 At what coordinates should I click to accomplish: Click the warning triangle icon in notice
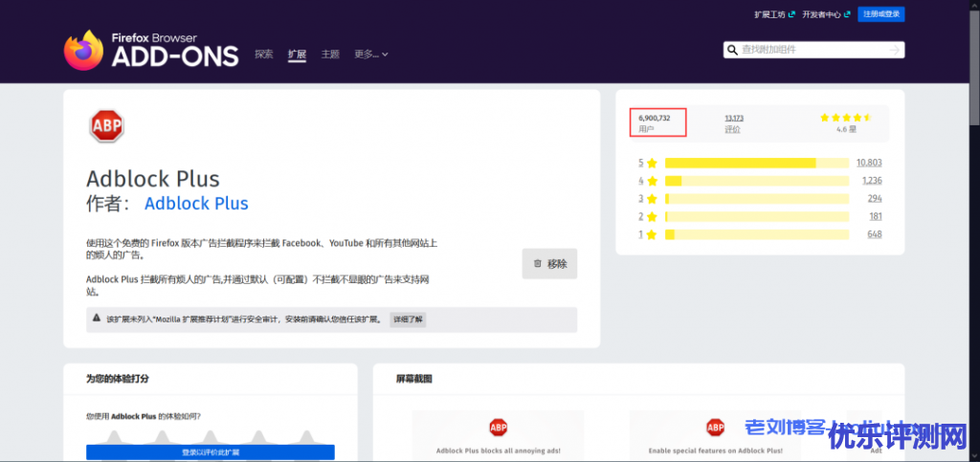96,319
